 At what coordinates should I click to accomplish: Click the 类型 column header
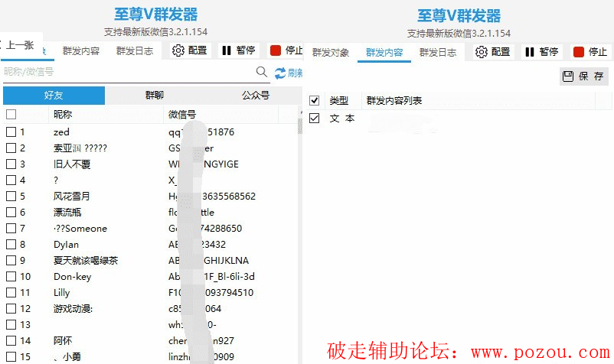[x=339, y=100]
